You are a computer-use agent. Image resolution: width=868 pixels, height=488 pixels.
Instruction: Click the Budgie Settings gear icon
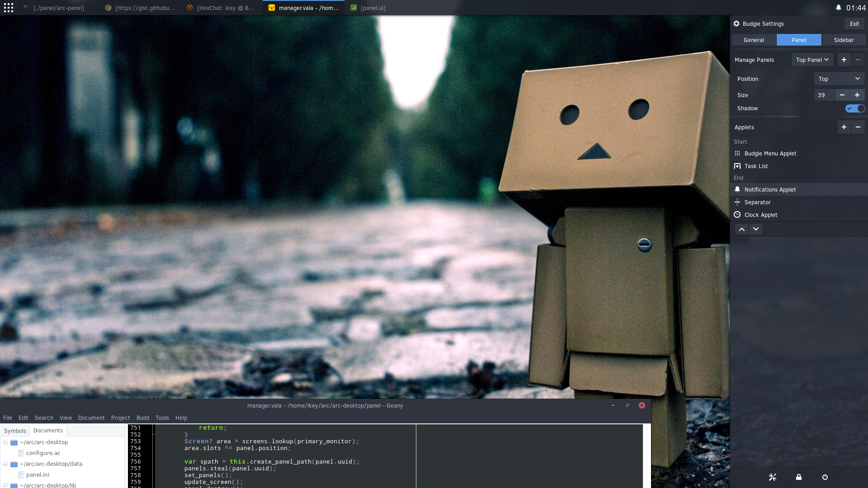click(x=736, y=23)
